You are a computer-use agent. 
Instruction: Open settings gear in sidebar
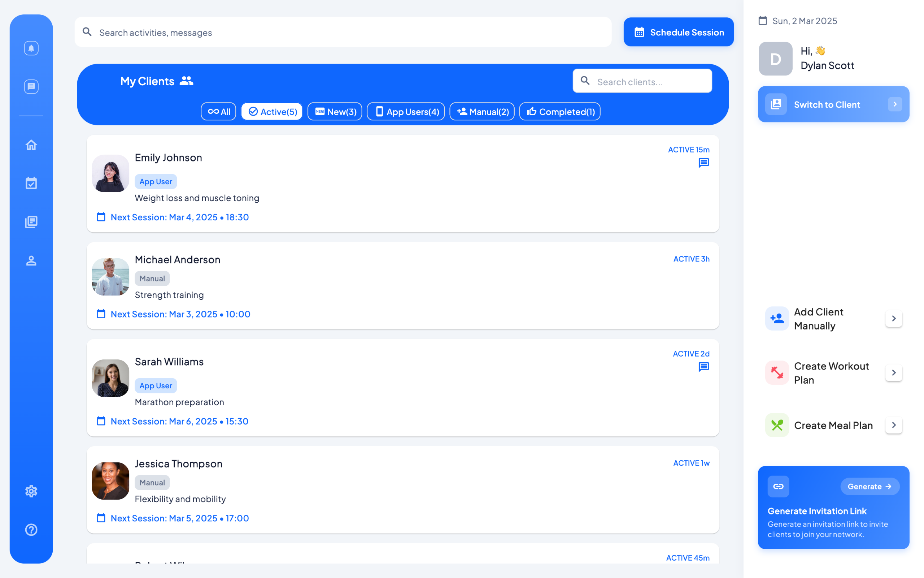coord(31,491)
